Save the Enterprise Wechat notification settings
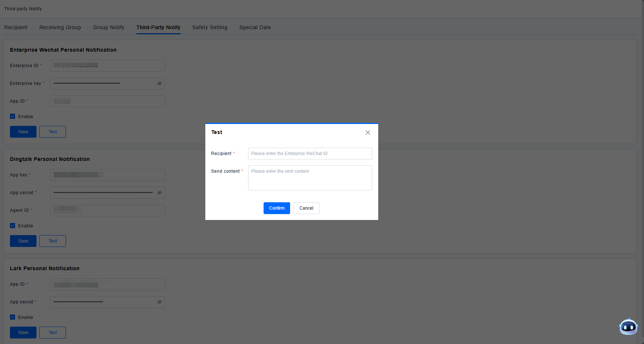644x344 pixels. pyautogui.click(x=23, y=132)
